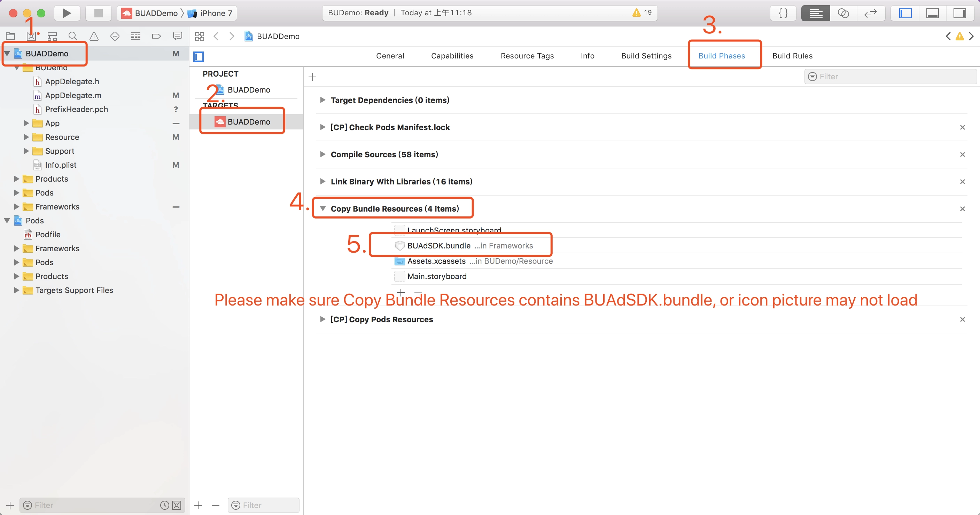
Task: Add a new build phase with plus button
Action: coord(312,77)
